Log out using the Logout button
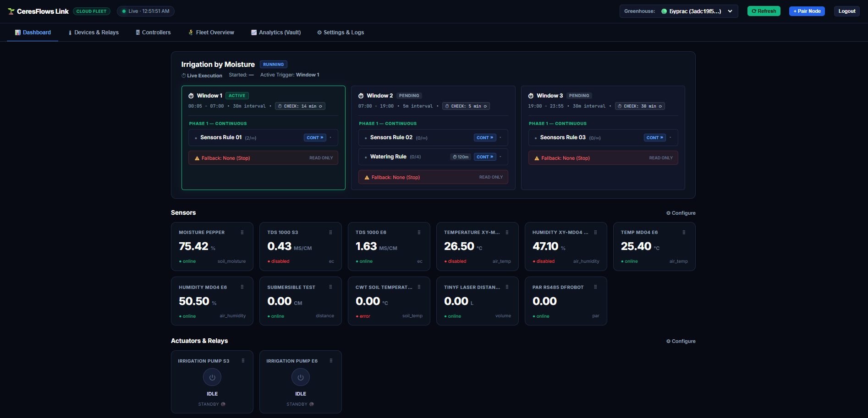 pyautogui.click(x=847, y=11)
